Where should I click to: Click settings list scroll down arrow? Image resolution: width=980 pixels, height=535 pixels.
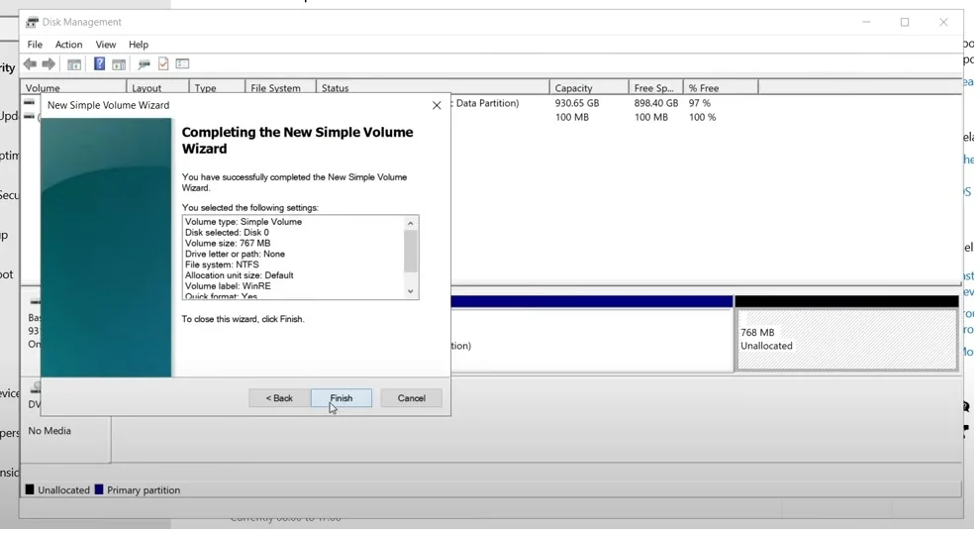[411, 291]
